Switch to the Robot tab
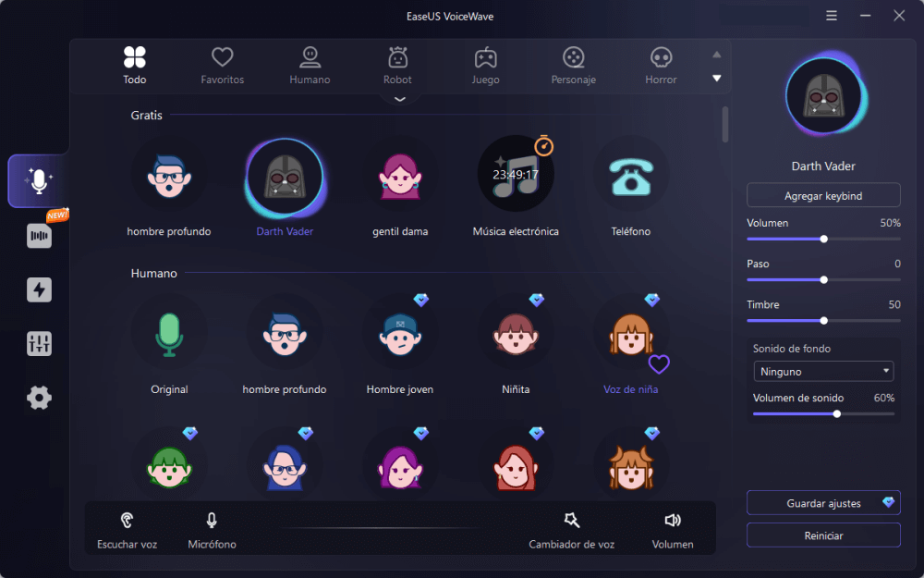This screenshot has width=924, height=578. 397,66
